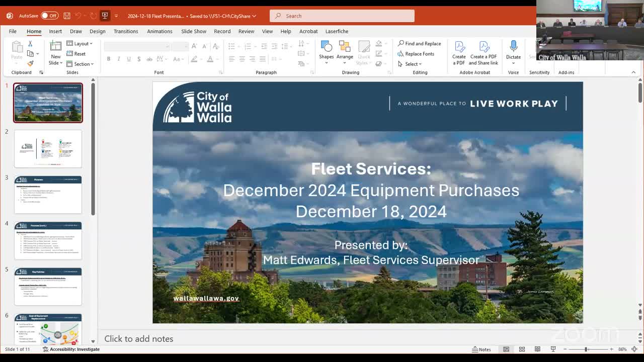Open Reading View from status bar
The width and height of the screenshot is (644, 362).
click(537, 349)
